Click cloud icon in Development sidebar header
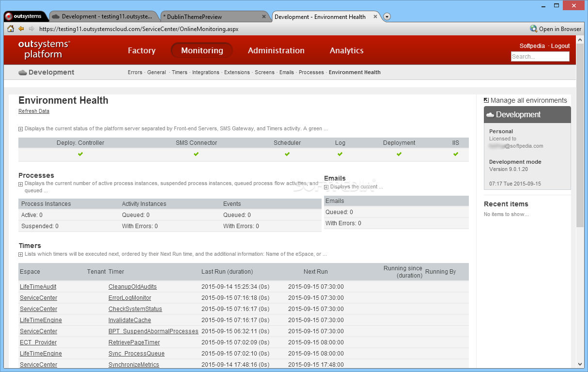 pos(490,115)
